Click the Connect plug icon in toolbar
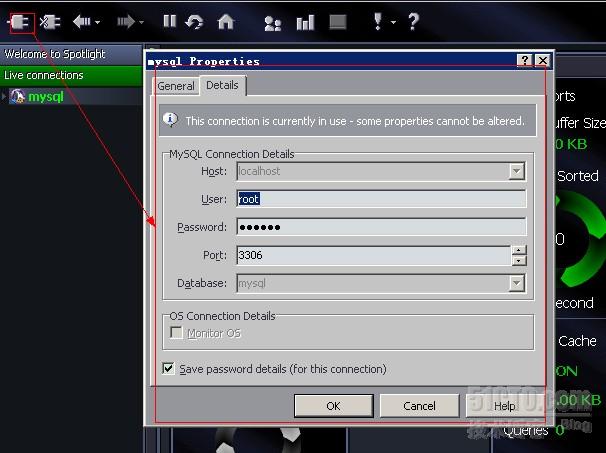The width and height of the screenshot is (606, 453). (x=21, y=22)
